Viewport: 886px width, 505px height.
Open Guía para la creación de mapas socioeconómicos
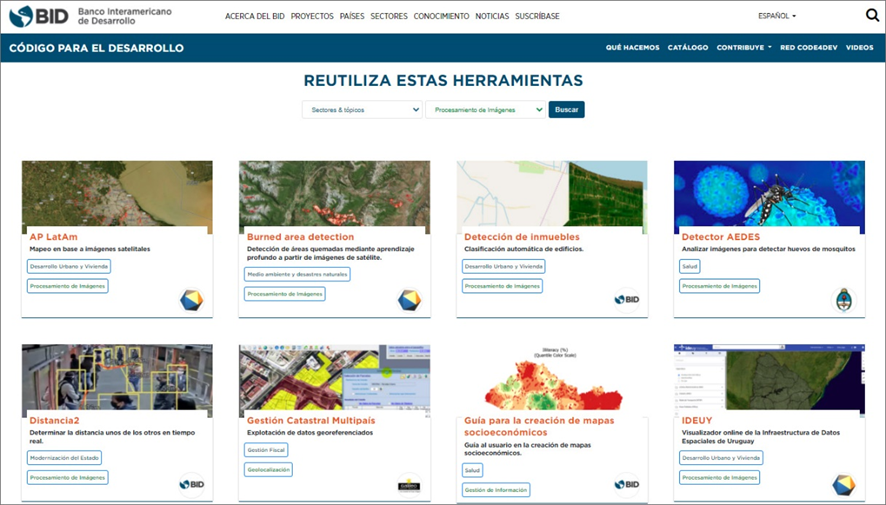(x=539, y=426)
